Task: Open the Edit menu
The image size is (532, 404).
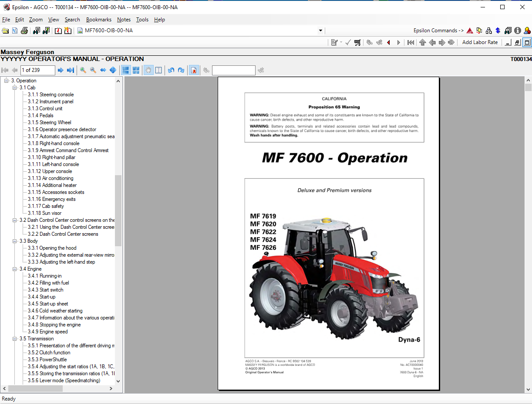Action: pyautogui.click(x=20, y=20)
